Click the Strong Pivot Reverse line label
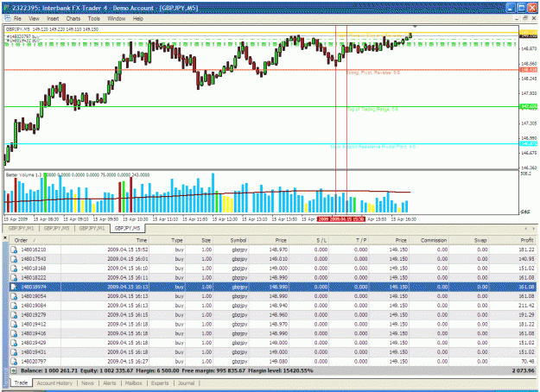The image size is (540, 392). tap(372, 73)
